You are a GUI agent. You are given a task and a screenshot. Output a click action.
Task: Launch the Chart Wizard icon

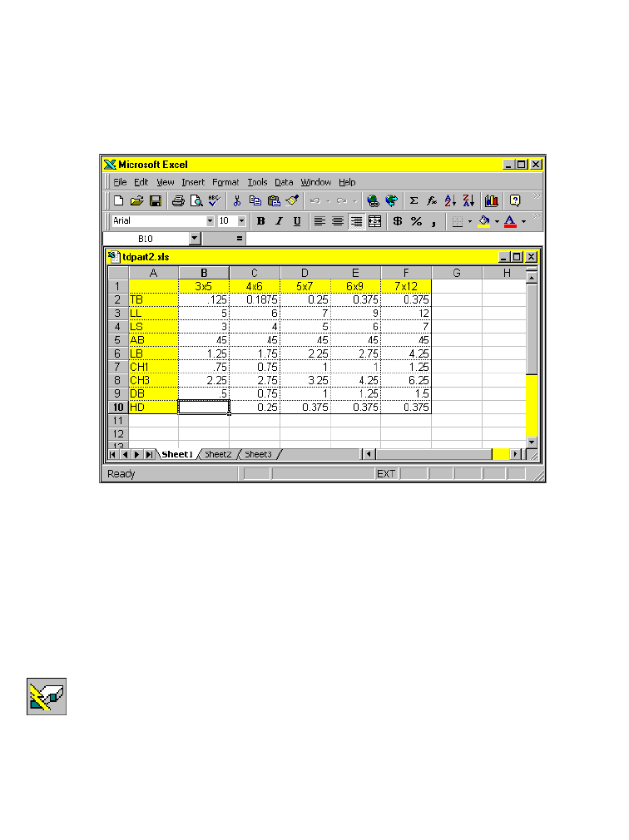click(x=492, y=201)
